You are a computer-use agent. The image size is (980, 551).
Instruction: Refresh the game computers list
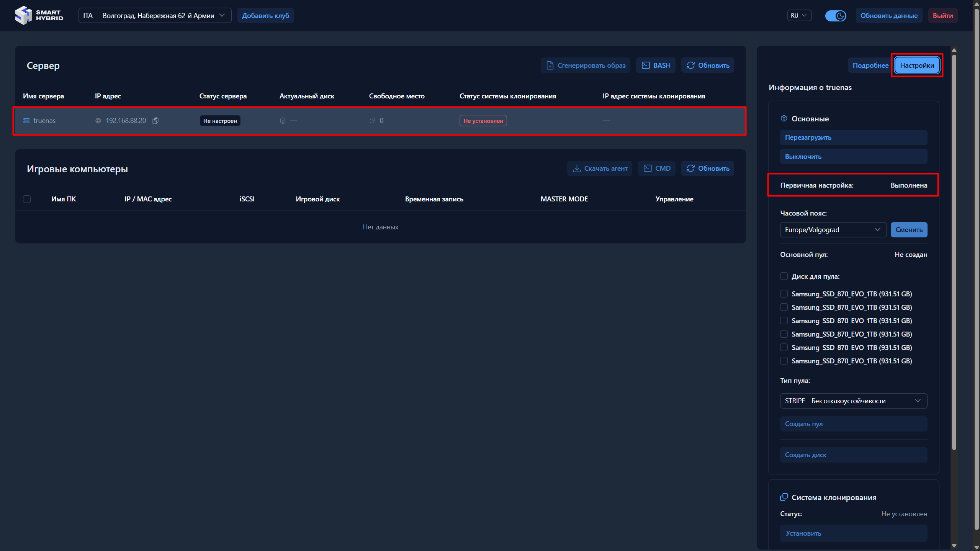tap(708, 168)
